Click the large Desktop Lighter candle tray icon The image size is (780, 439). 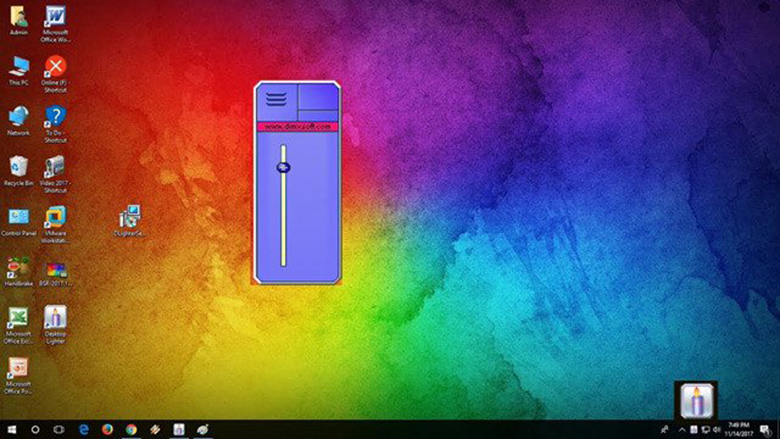click(x=696, y=401)
